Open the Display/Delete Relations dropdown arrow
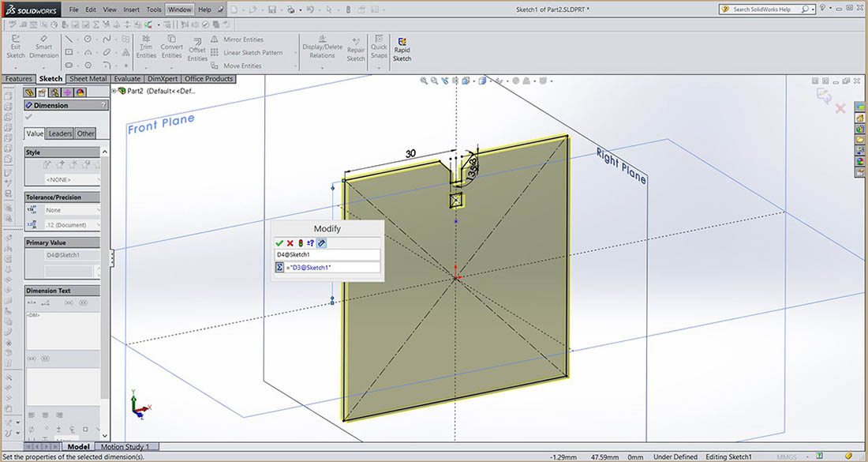This screenshot has height=462, width=868. 322,67
